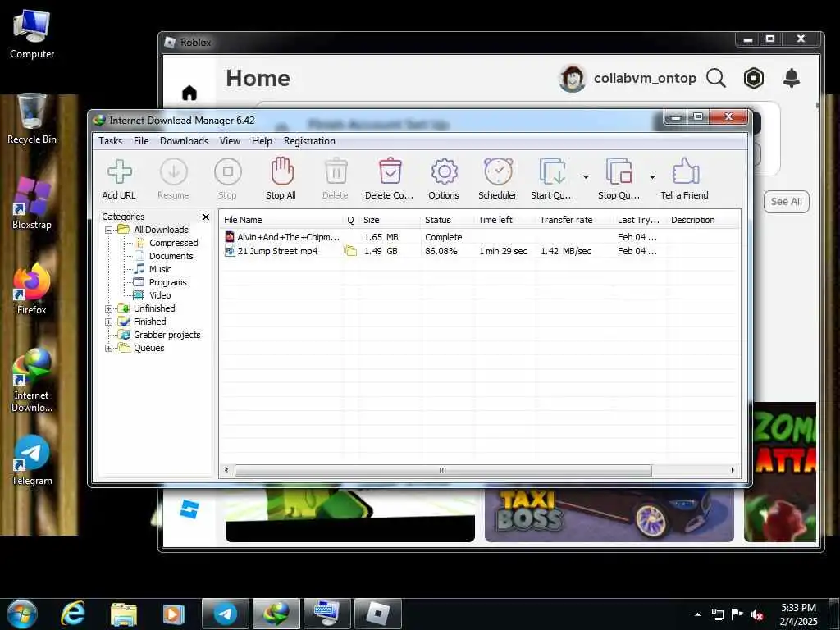Screen dimensions: 840x630
Task: Select All Downloads in tree
Action: (x=161, y=230)
